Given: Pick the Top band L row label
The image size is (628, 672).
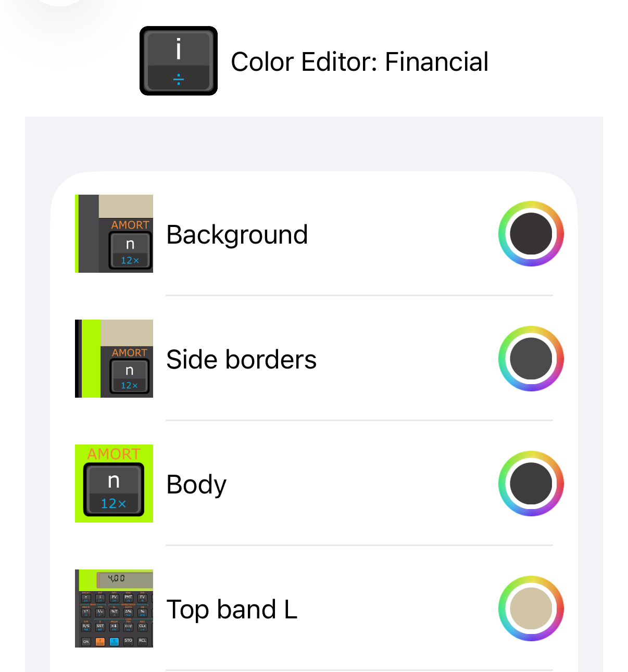Looking at the screenshot, I should tap(232, 610).
